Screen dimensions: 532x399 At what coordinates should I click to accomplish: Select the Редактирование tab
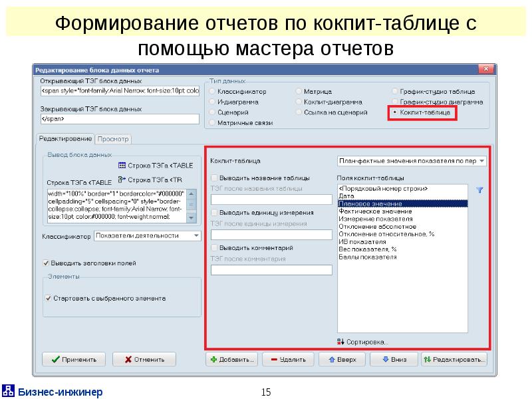coord(65,138)
